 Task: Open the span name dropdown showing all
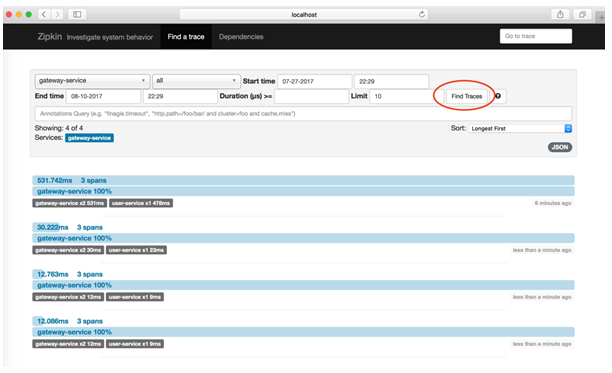click(x=196, y=81)
